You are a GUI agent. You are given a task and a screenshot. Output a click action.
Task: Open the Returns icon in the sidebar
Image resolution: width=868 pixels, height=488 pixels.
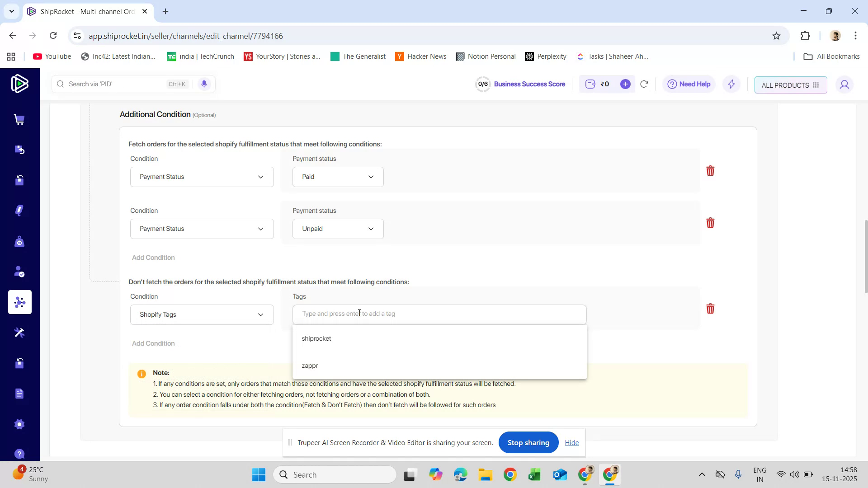point(19,150)
